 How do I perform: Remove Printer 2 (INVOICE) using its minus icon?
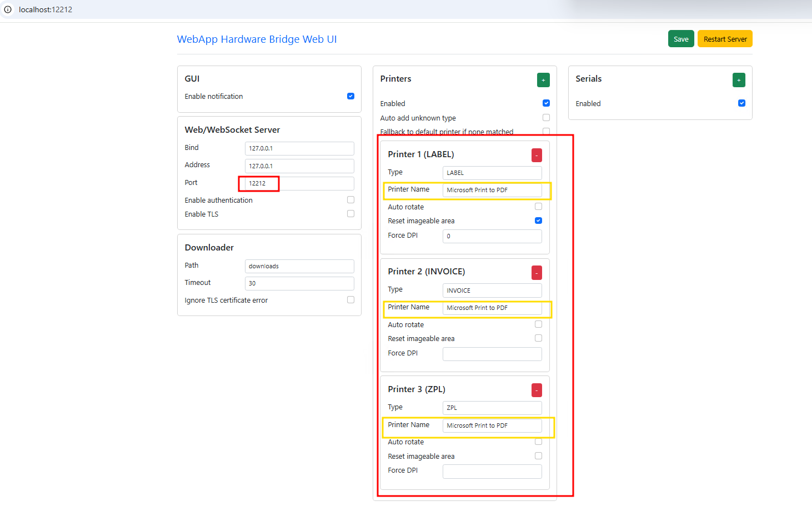click(x=536, y=272)
